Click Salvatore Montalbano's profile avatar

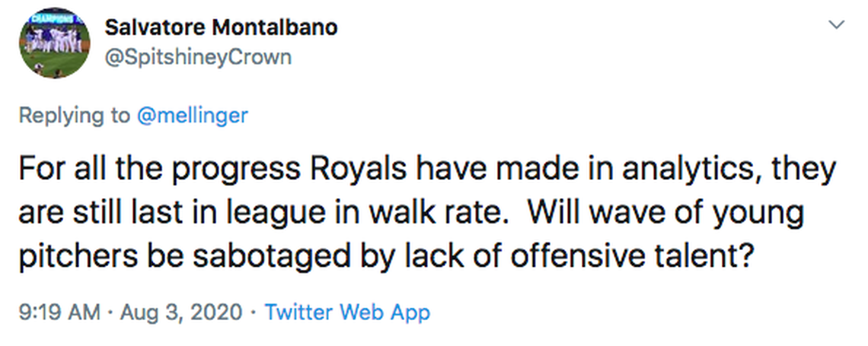[53, 44]
